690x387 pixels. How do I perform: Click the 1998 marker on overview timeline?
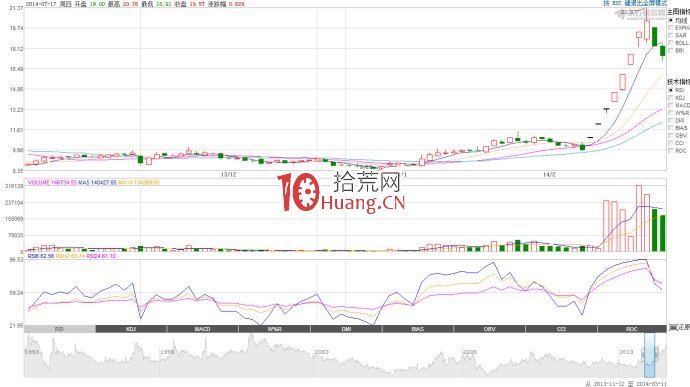167,352
